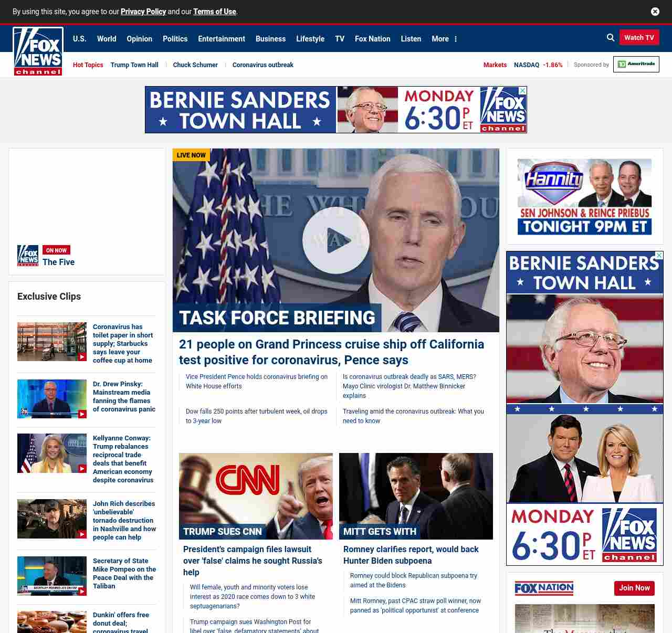The image size is (672, 633).
Task: Play the Dr. Drew Pinsky clip thumbnail
Action: click(x=52, y=399)
